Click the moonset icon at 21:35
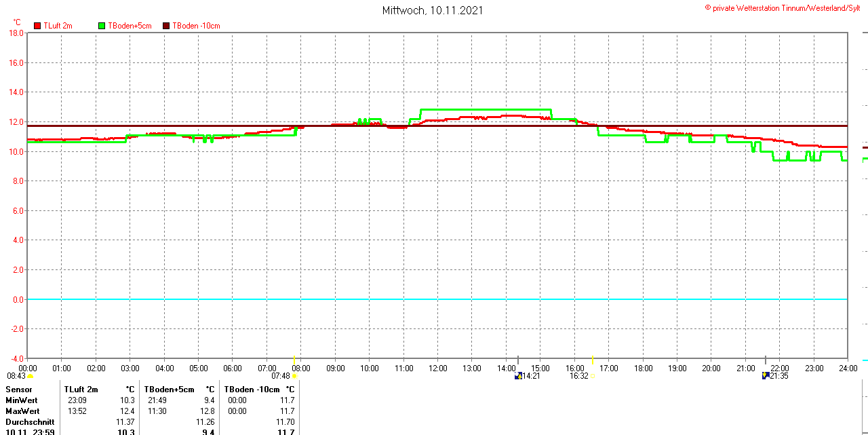This screenshot has width=868, height=435. click(x=766, y=375)
